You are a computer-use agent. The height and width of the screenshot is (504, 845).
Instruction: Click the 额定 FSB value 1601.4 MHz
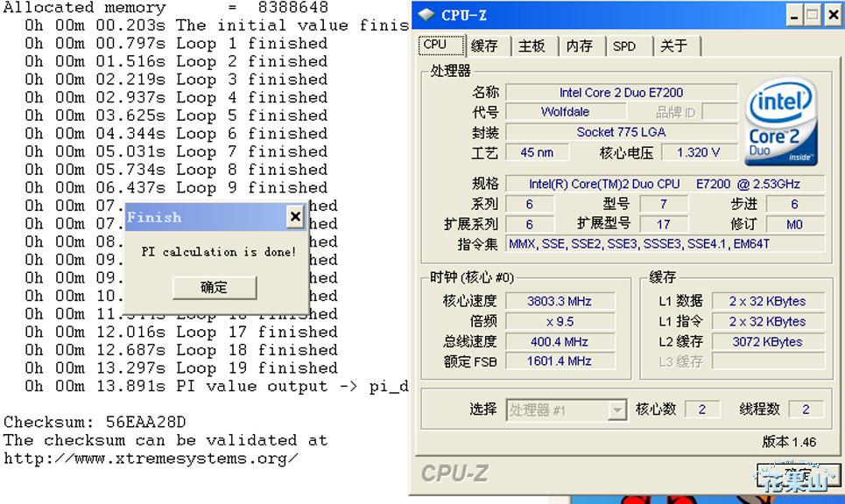[x=560, y=360]
